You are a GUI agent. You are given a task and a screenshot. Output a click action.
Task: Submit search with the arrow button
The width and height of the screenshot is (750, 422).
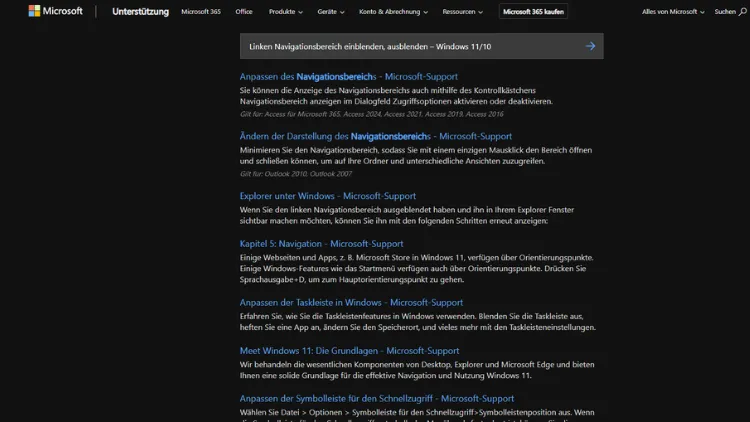(590, 46)
